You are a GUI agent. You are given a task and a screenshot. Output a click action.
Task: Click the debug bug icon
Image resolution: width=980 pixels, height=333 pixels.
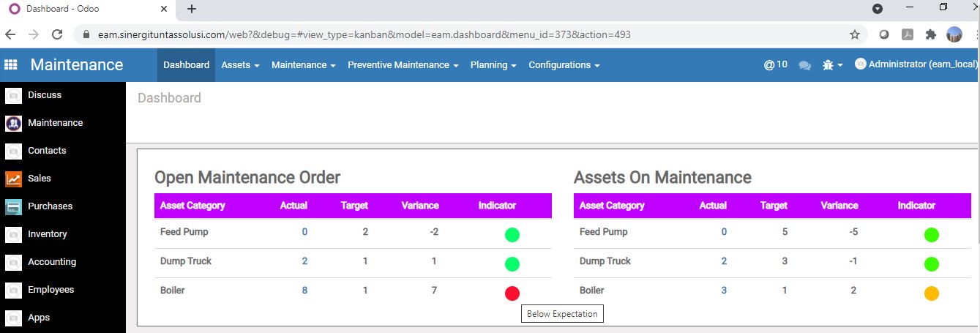click(828, 65)
